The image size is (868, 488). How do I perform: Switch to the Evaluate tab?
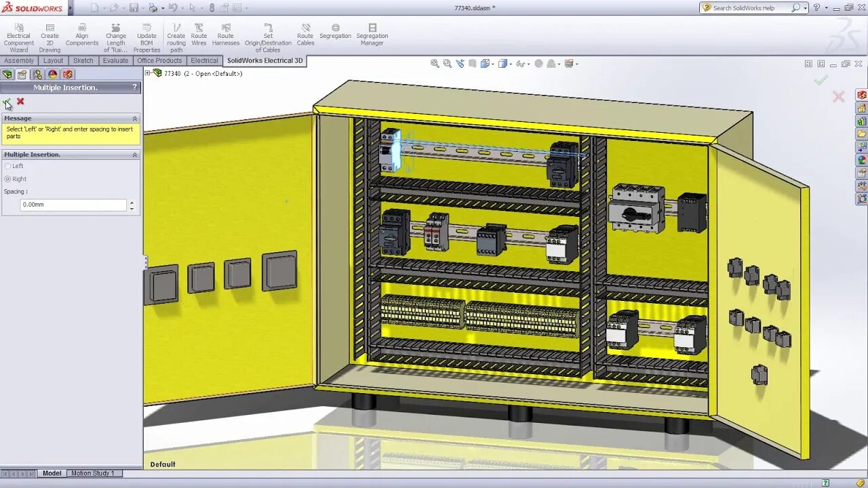pos(115,61)
